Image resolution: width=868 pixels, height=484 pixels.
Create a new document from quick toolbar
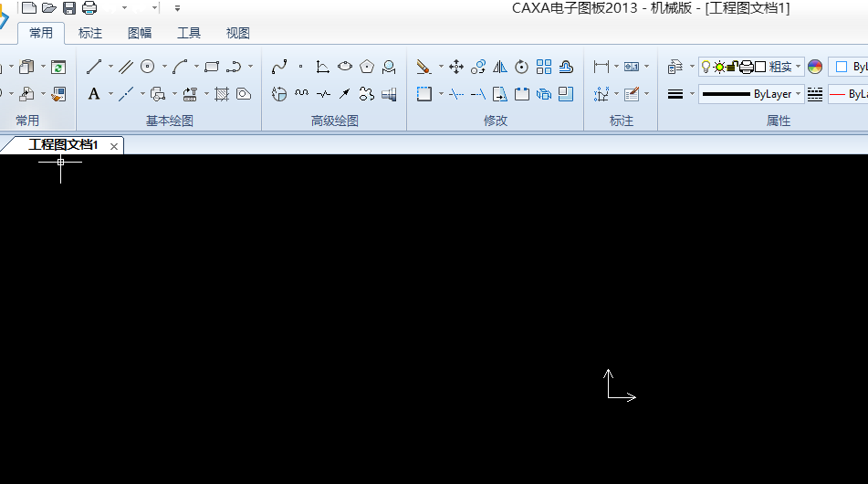(29, 7)
